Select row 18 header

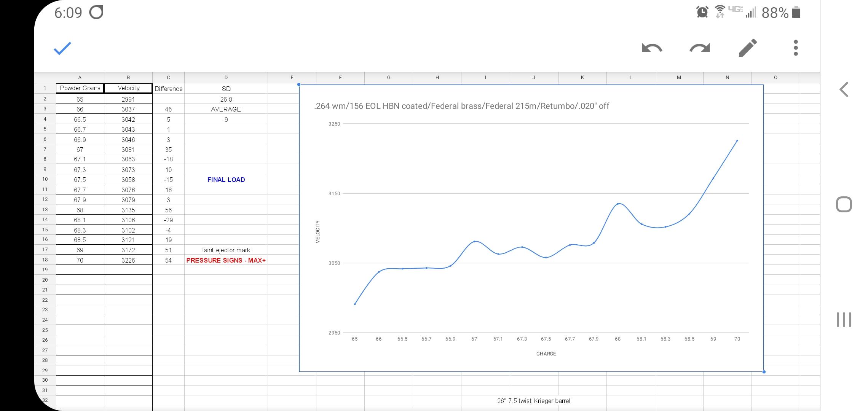pyautogui.click(x=45, y=260)
